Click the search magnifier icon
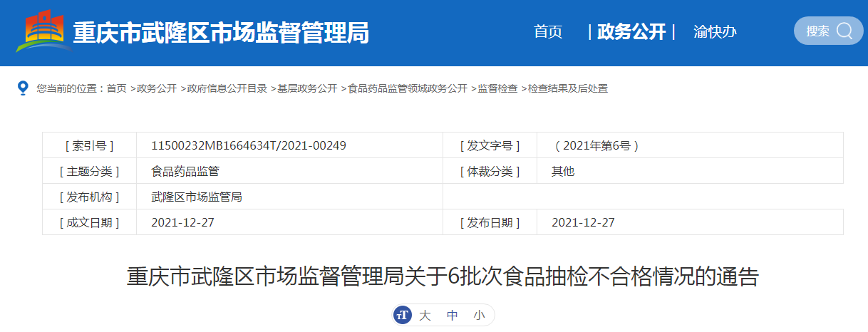Viewport: 868px width, 332px height. point(844,31)
